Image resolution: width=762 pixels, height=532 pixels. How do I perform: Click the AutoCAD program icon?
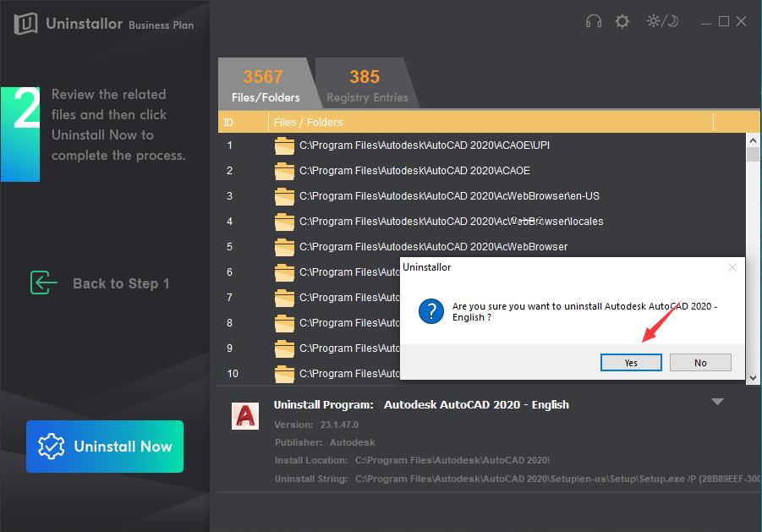(x=245, y=416)
